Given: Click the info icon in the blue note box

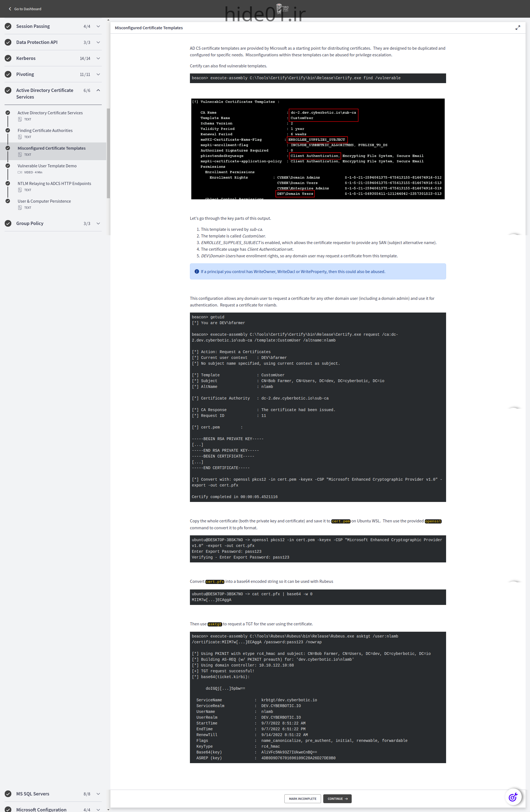Looking at the screenshot, I should (x=197, y=272).
